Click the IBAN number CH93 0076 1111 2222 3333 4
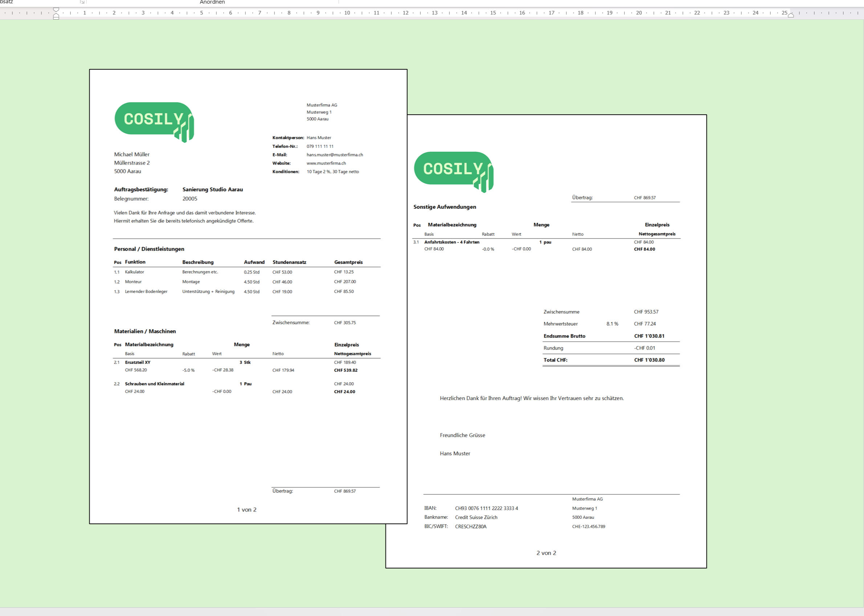Screen dimensions: 864x616 click(x=486, y=508)
